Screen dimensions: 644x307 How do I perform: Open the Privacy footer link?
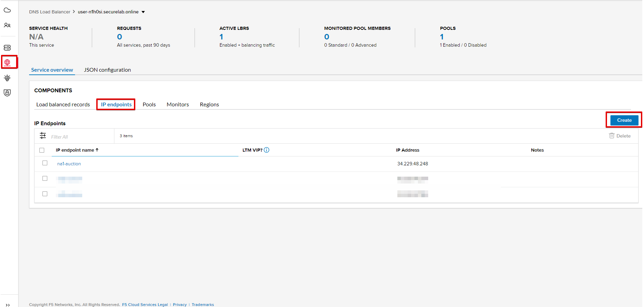click(x=180, y=305)
